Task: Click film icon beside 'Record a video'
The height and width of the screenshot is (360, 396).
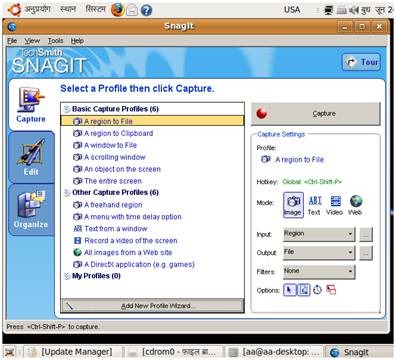Action: point(77,241)
